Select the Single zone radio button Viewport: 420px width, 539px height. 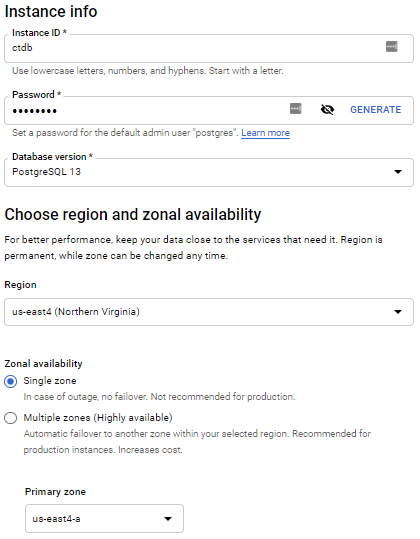11,381
